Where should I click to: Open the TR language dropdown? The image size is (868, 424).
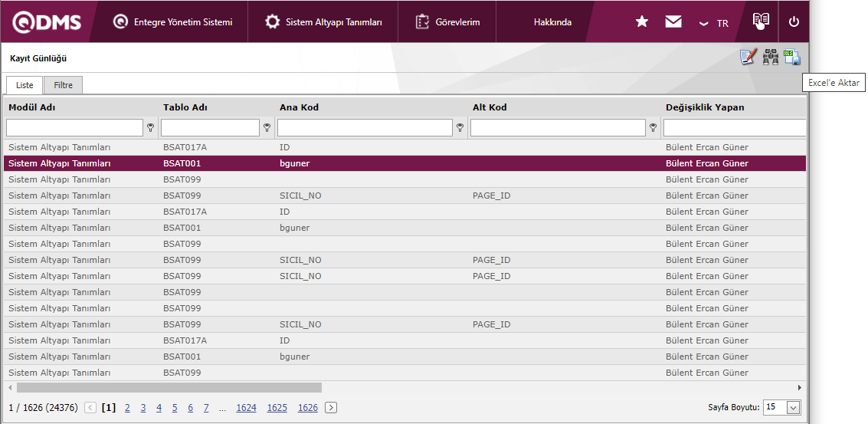click(x=714, y=23)
